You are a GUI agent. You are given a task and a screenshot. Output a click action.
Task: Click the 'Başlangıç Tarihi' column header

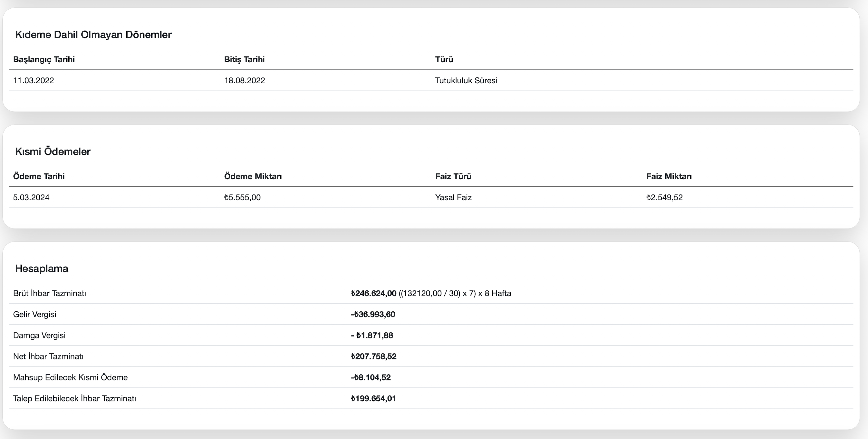pyautogui.click(x=44, y=60)
